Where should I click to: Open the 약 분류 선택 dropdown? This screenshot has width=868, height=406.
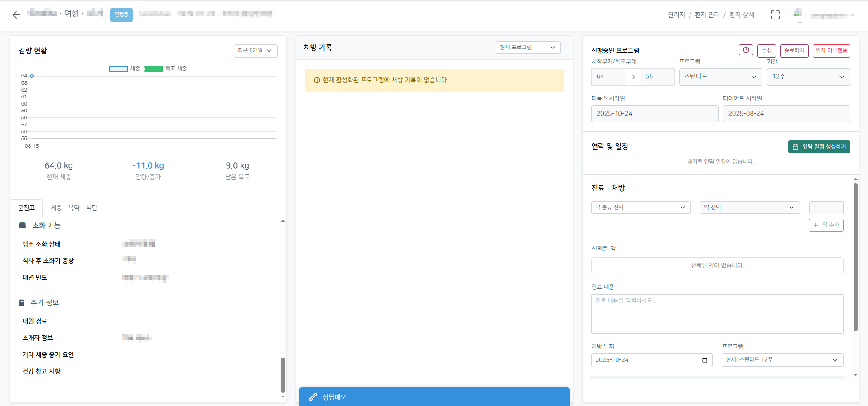point(640,208)
